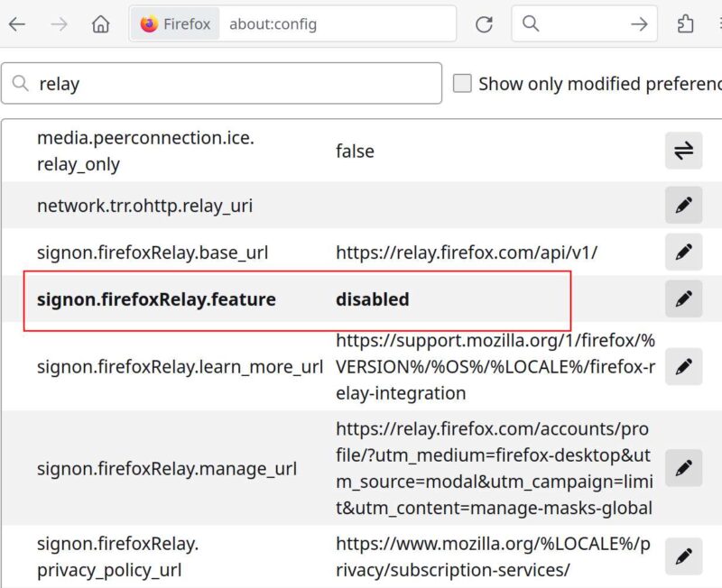The width and height of the screenshot is (722, 588).
Task: Click the back navigation arrow
Action: [x=17, y=24]
